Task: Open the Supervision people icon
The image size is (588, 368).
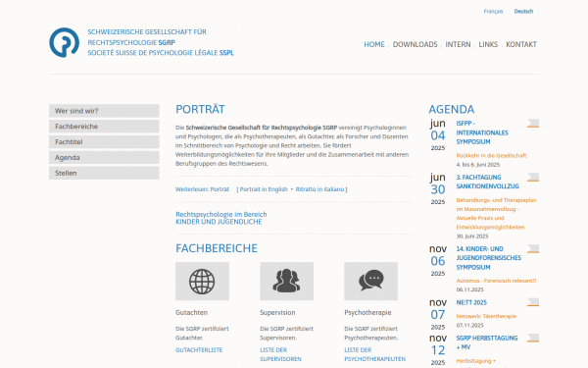Action: [x=286, y=282]
